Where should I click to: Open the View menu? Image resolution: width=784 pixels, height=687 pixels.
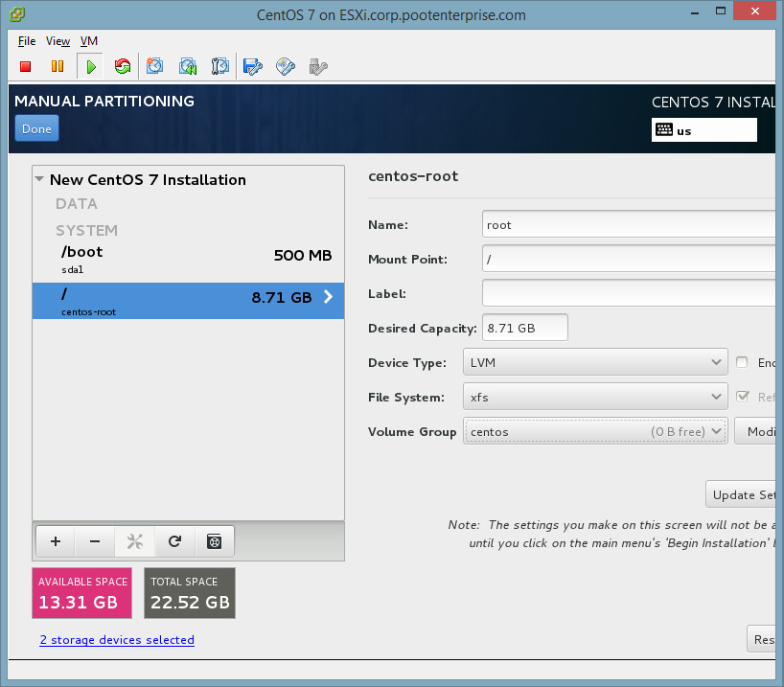(58, 41)
